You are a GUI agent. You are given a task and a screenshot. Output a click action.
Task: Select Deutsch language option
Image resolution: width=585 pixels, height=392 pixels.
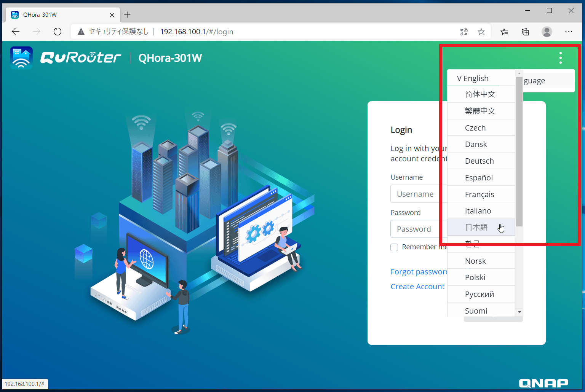[481, 161]
